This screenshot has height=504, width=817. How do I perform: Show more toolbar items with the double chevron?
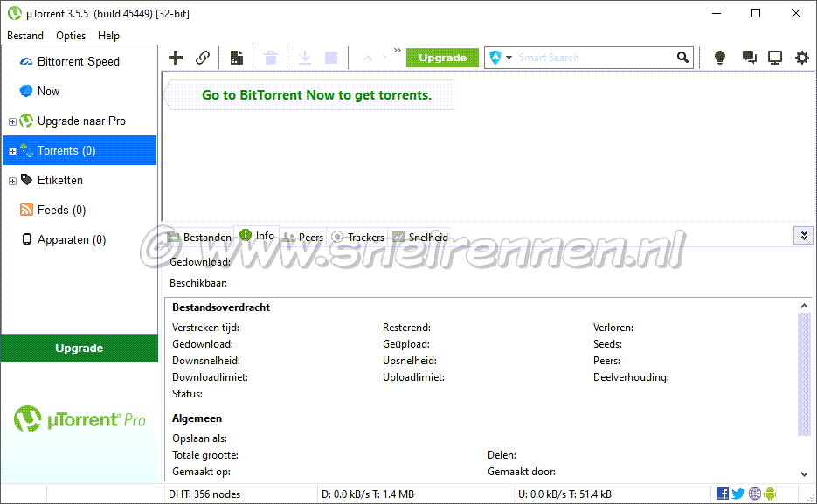[x=397, y=51]
